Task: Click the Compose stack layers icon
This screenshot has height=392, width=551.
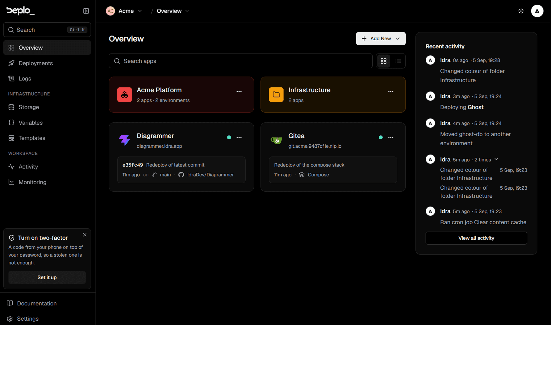Action: pyautogui.click(x=302, y=175)
